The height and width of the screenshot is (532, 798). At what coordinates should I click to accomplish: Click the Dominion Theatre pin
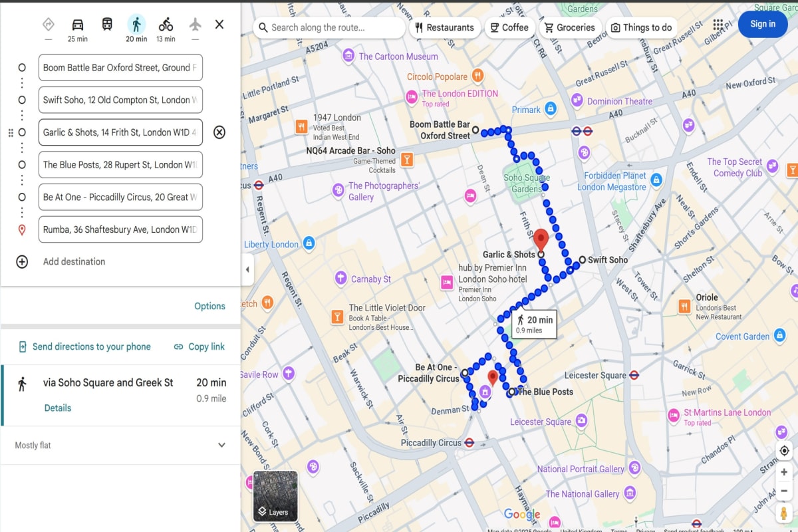click(577, 101)
